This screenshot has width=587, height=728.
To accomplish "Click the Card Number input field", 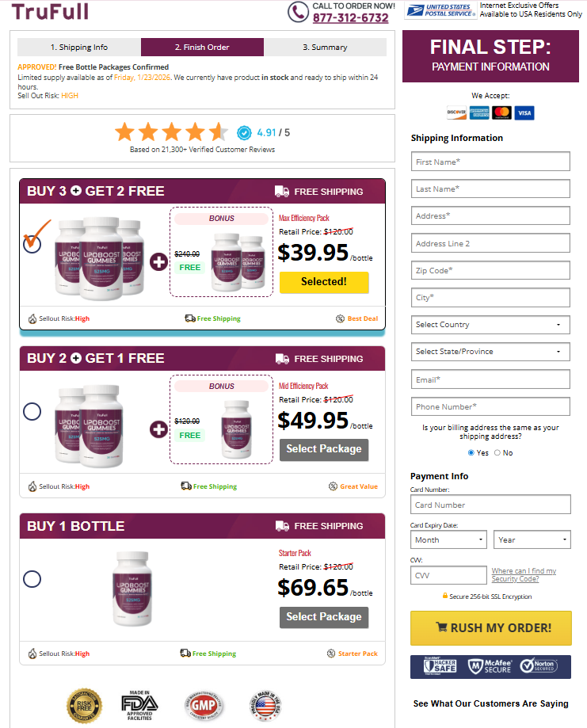I will pos(490,504).
